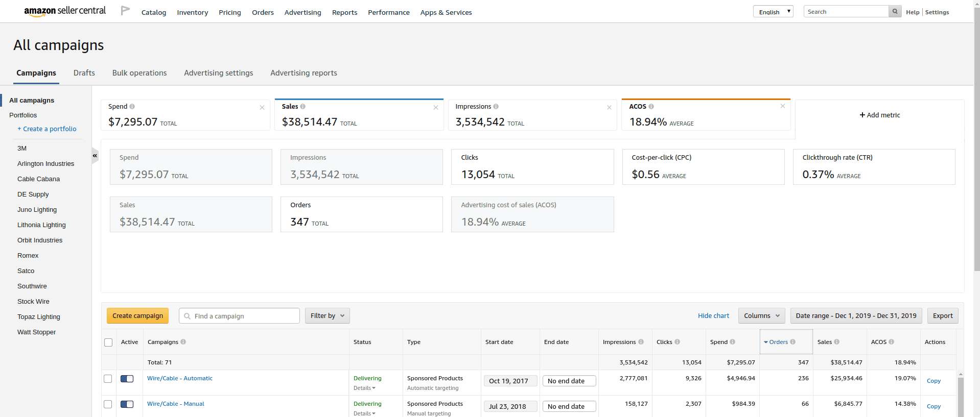Click the Create campaign button
Screen dimensions: 980x417
click(x=138, y=316)
